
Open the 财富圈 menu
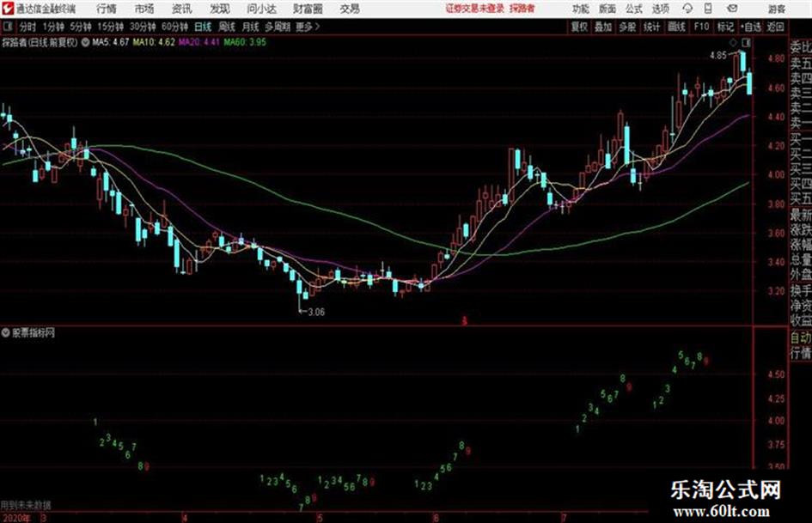point(308,9)
